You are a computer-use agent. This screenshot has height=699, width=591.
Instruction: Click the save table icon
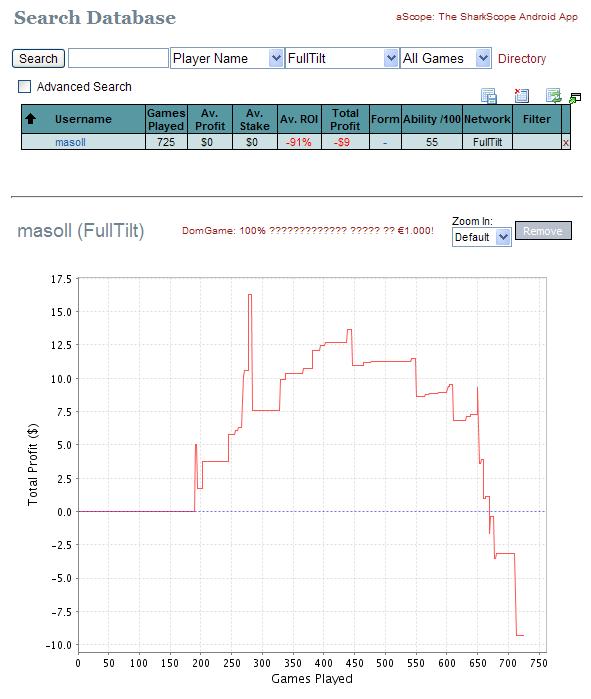(x=488, y=95)
